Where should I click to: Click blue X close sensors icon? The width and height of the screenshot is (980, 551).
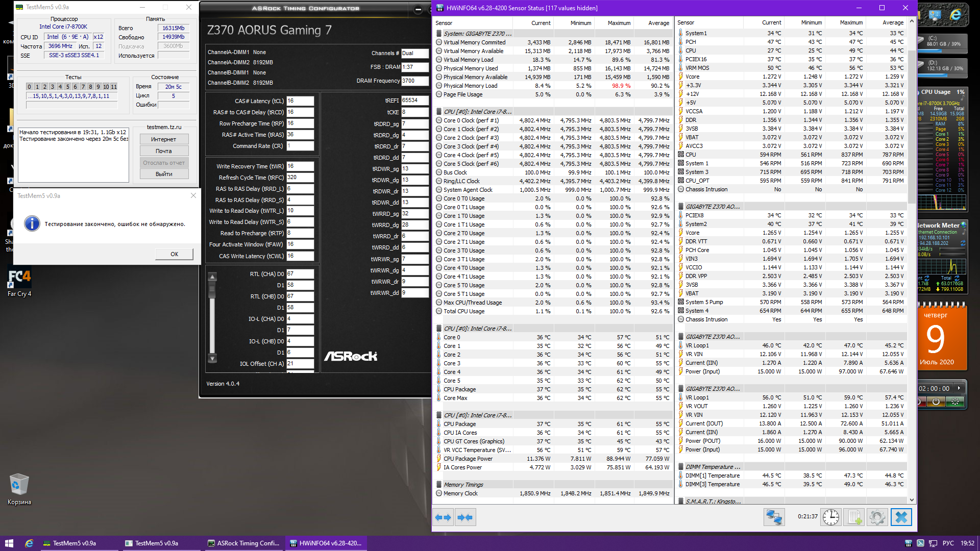901,517
